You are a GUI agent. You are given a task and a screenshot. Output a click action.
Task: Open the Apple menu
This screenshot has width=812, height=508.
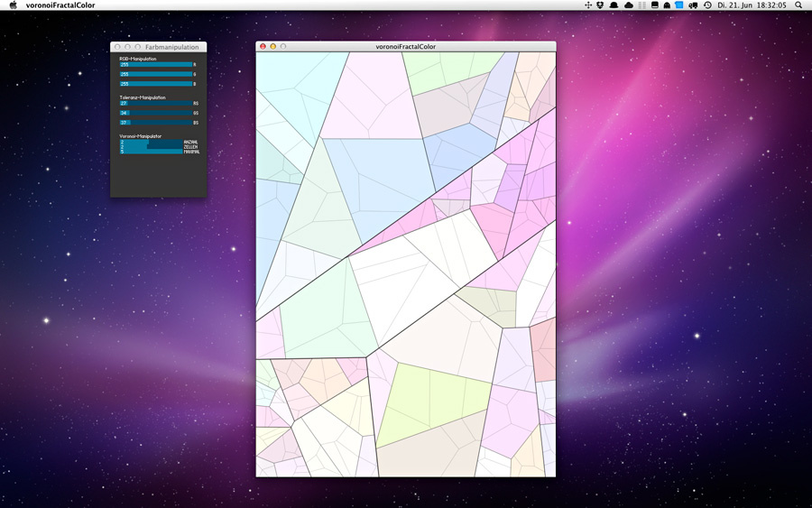[13, 5]
